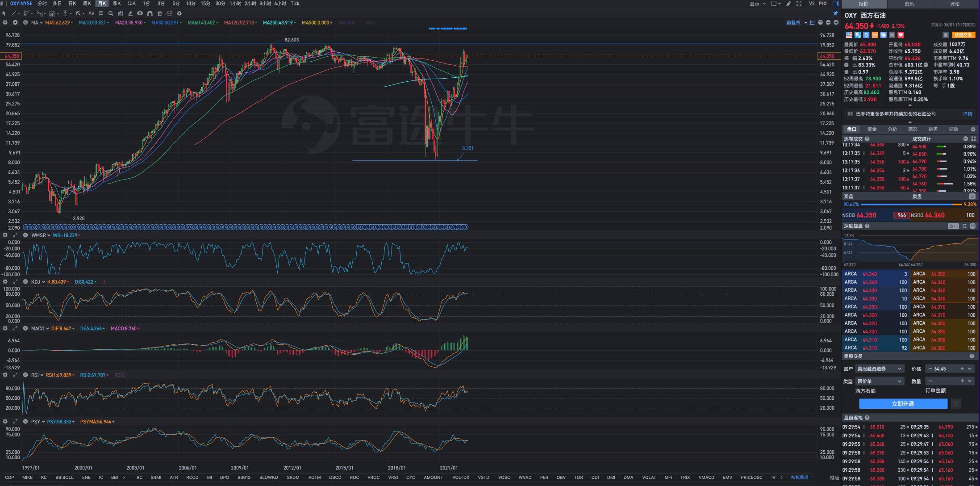Switch to the 资讯 tab
The width and height of the screenshot is (980, 486).
click(909, 4)
